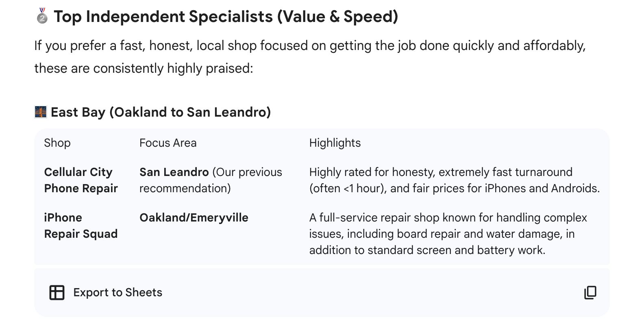Click the 'A full-service repair shop' description
This screenshot has width=644, height=330.
click(448, 234)
